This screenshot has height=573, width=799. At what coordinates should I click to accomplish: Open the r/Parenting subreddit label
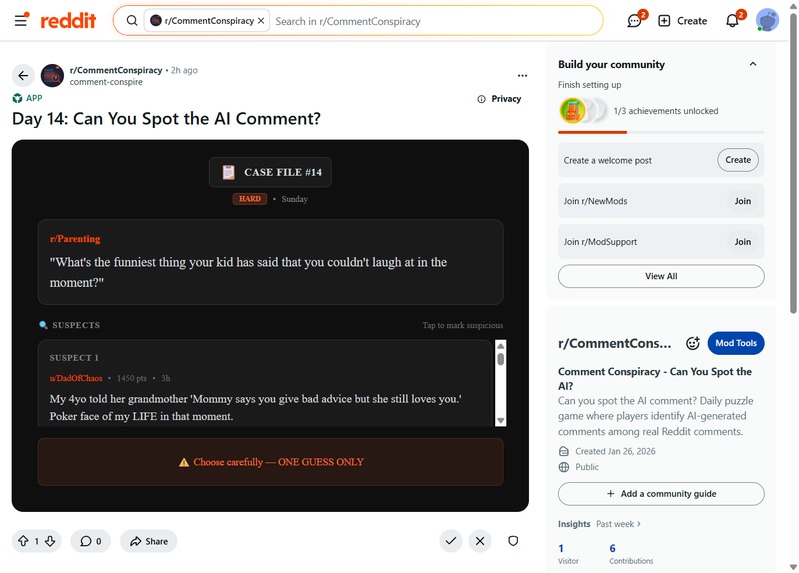point(75,239)
